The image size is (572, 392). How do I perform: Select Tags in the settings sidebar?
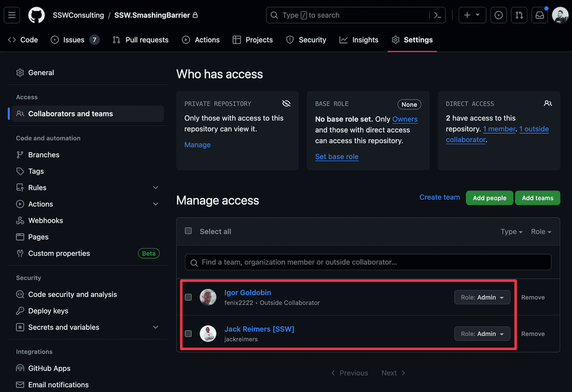(35, 171)
